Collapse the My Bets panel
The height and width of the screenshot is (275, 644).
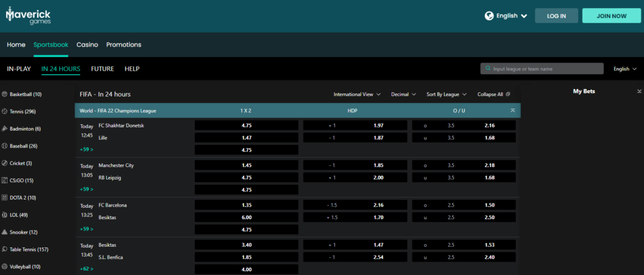point(639,92)
